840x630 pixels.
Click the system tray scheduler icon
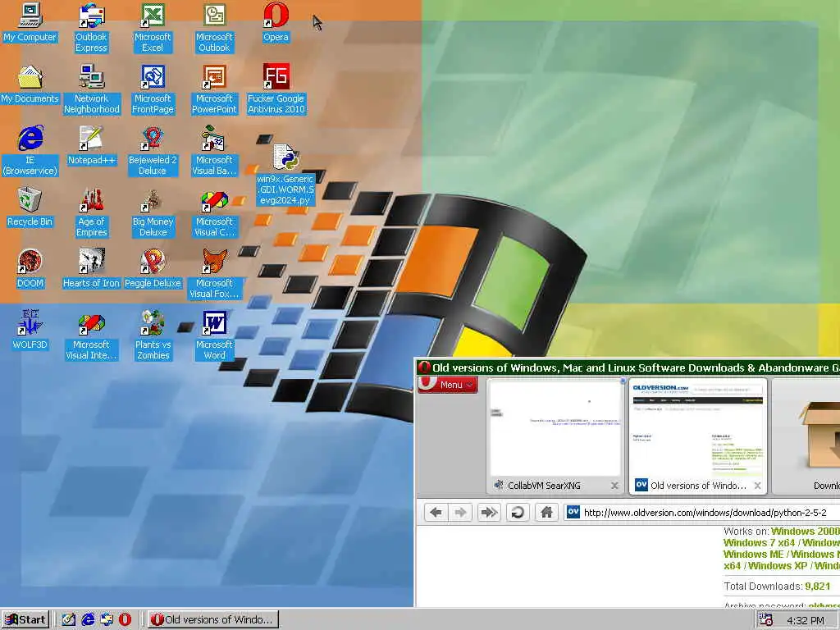pos(767,620)
